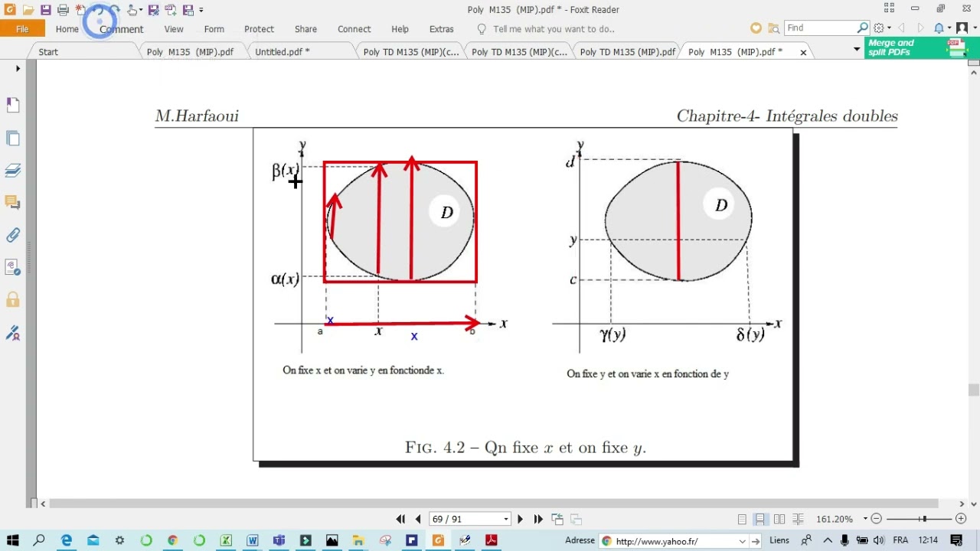Open the Connect ribbon tab
The width and height of the screenshot is (980, 551).
354,29
